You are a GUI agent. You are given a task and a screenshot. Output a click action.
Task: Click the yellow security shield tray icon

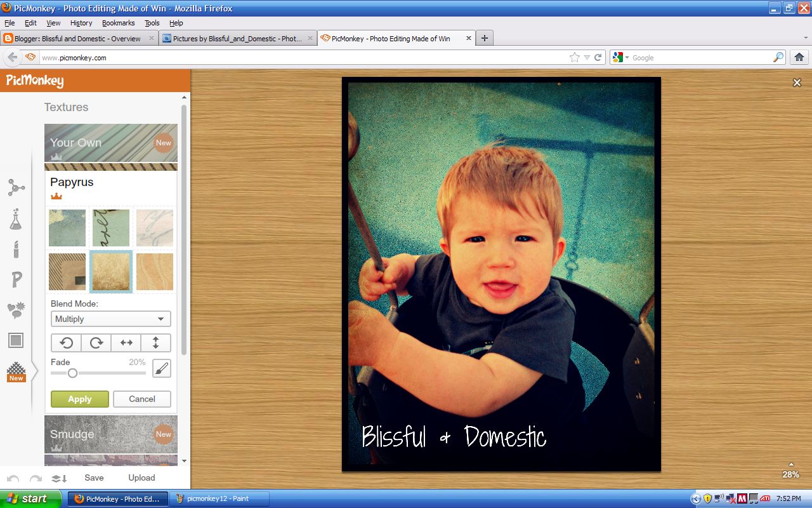[708, 498]
